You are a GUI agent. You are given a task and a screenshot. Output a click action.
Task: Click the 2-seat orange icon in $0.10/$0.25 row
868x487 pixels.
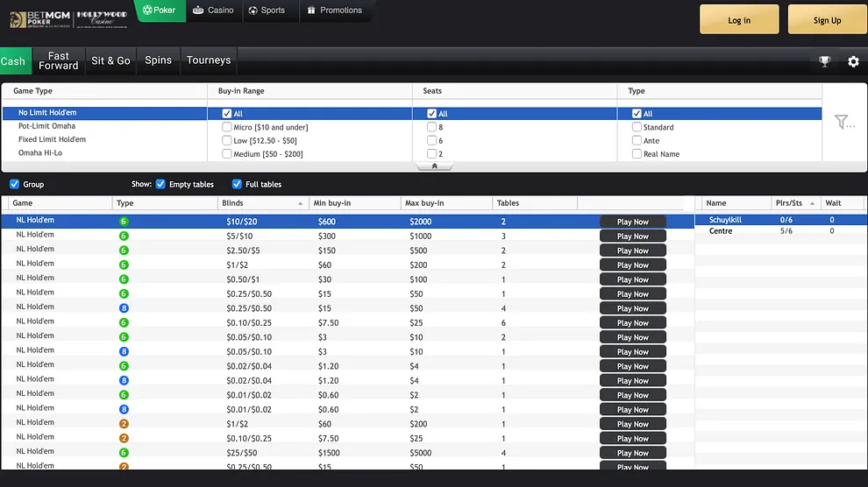(x=124, y=438)
